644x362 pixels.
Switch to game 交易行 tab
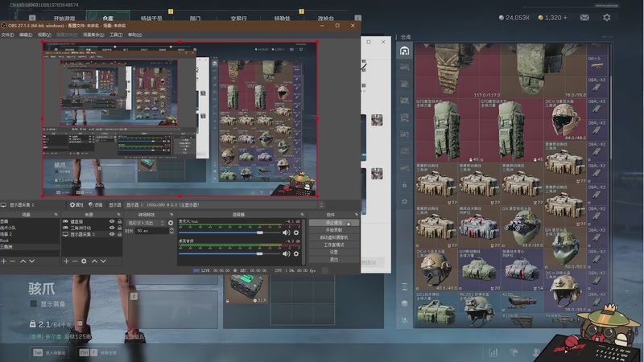click(238, 18)
